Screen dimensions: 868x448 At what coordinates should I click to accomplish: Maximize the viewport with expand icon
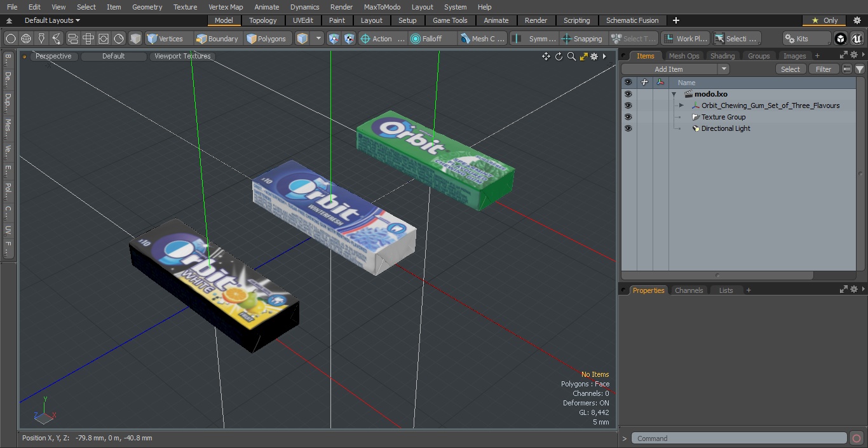[x=583, y=57]
